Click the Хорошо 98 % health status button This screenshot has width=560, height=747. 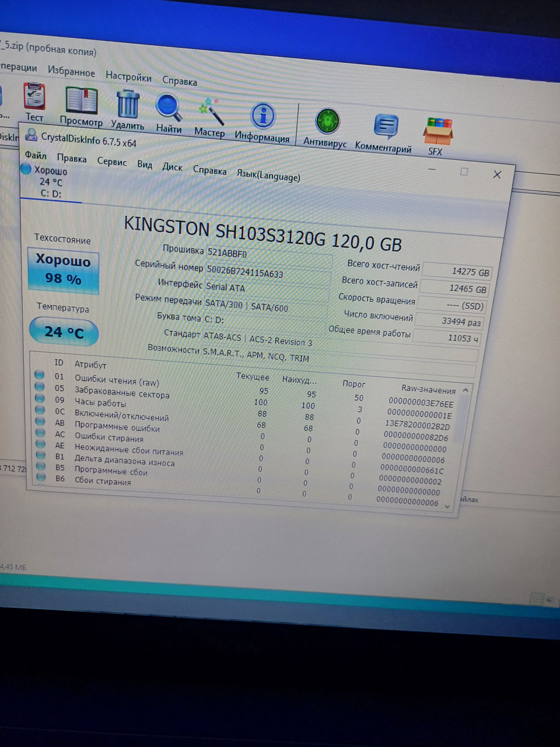[x=64, y=270]
